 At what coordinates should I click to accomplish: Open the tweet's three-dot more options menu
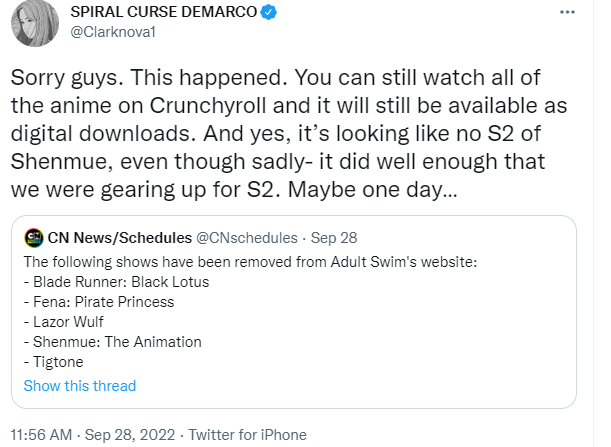[568, 14]
